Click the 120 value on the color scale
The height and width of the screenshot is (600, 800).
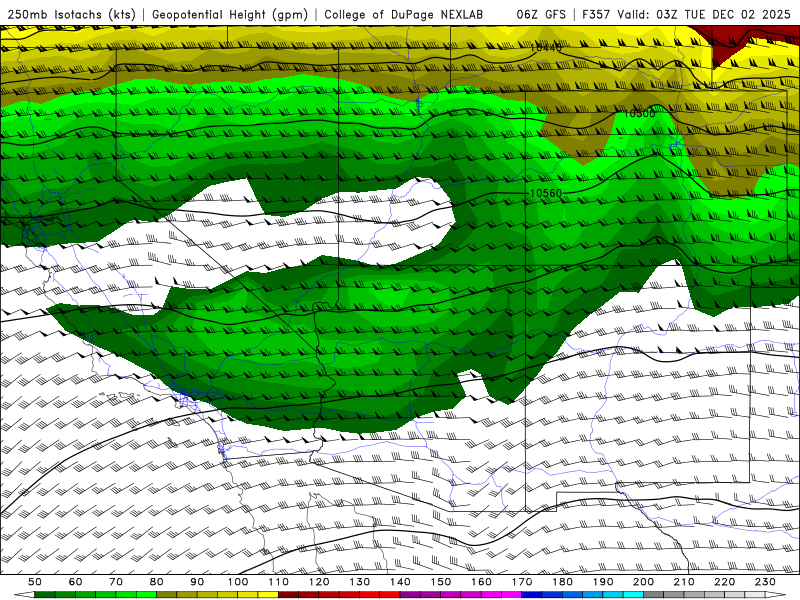[x=319, y=582]
